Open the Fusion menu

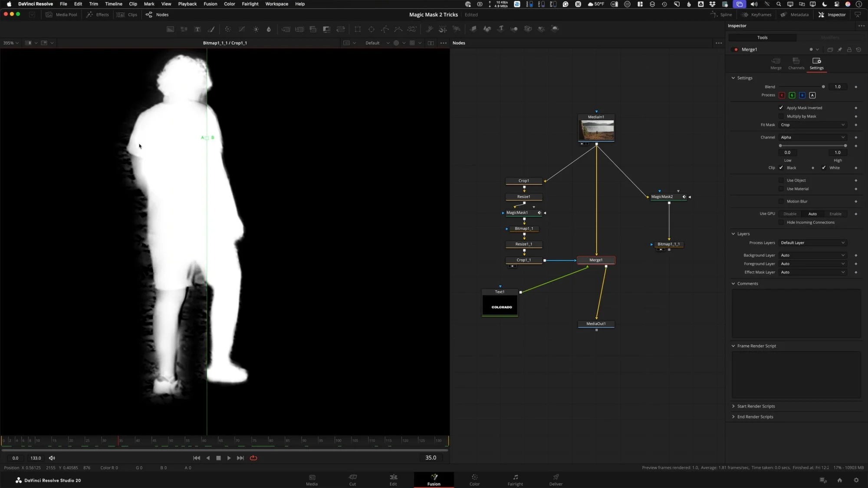click(210, 4)
